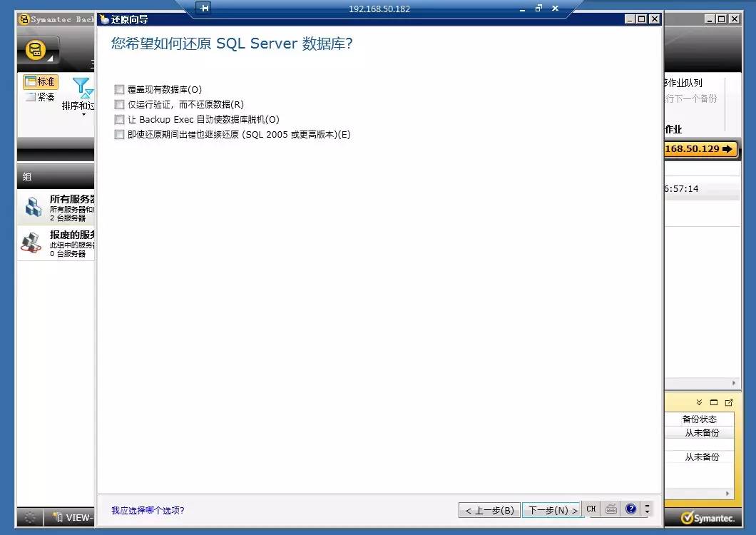Tick 让 Backup Exec 自动使数据库脱机 checkbox
This screenshot has width=756, height=535.
pos(119,119)
